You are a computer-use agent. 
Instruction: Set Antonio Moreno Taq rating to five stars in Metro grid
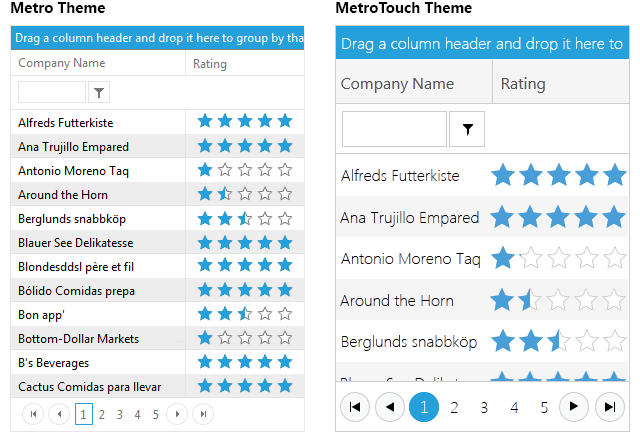[x=285, y=170]
